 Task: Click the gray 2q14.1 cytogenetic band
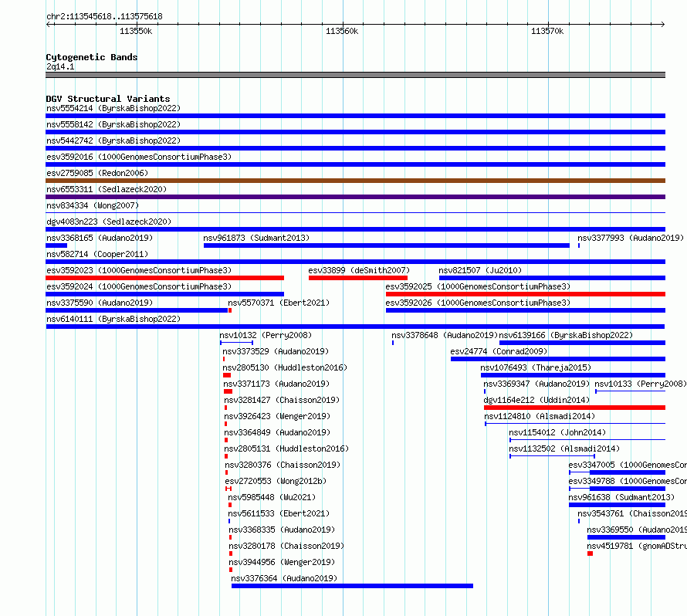click(355, 75)
